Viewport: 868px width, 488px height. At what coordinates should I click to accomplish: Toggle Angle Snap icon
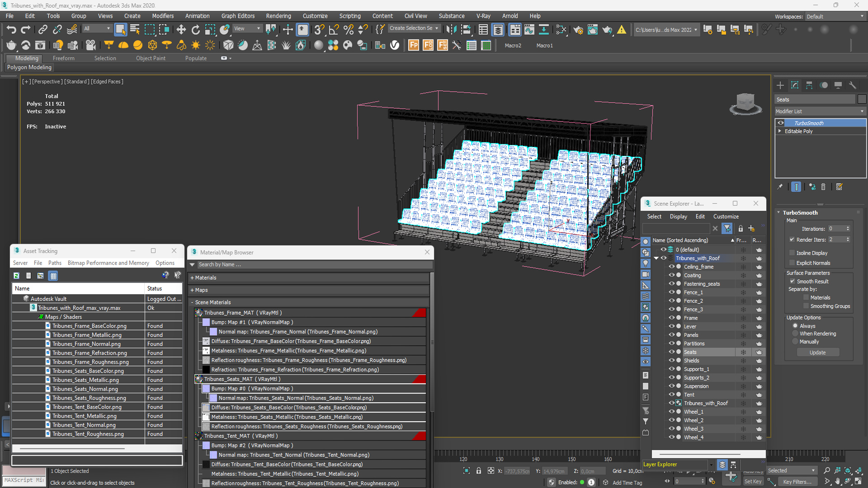334,30
